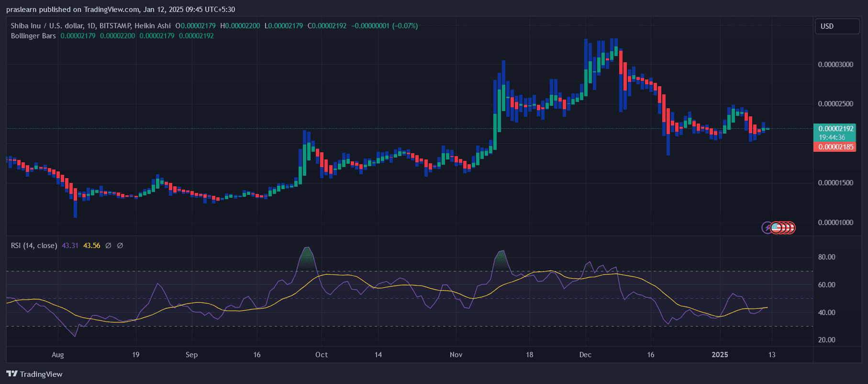Click the −0.00000001 (−0.07%) change value
This screenshot has height=384, width=868.
(x=385, y=26)
